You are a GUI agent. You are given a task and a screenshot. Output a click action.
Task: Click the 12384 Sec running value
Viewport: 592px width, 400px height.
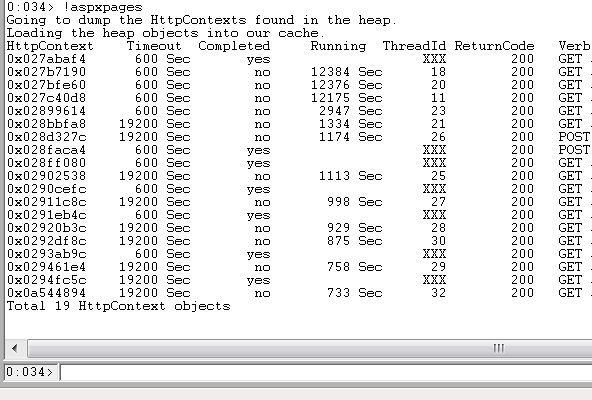click(x=347, y=72)
